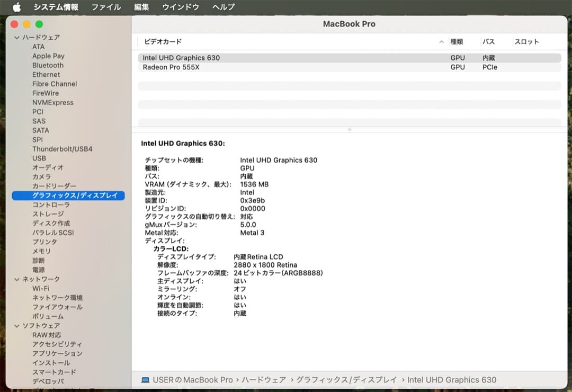Click the バス column header
The image size is (572, 392).
pyautogui.click(x=488, y=42)
